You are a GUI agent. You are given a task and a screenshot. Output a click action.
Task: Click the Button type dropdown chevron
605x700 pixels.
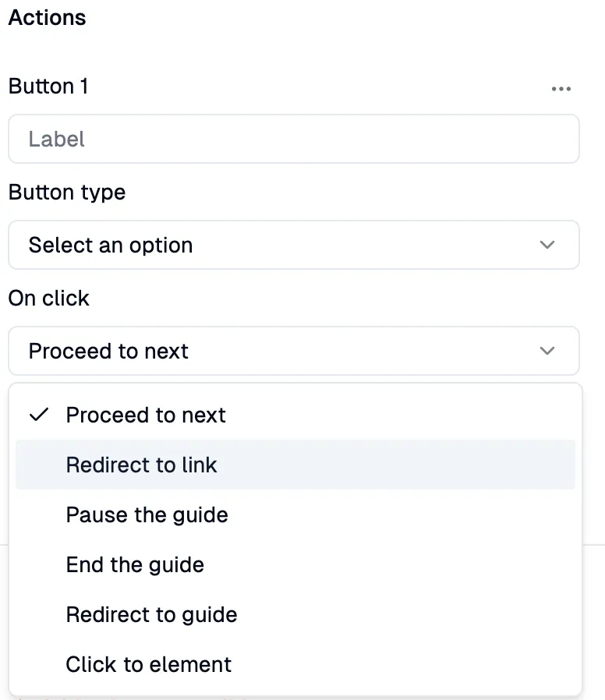tap(547, 245)
